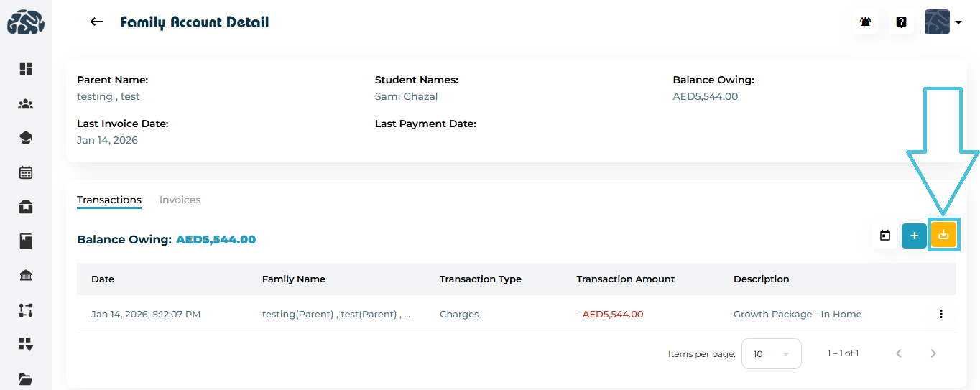Go to next page of transactions
Screen dimensions: 980x390
coord(933,353)
